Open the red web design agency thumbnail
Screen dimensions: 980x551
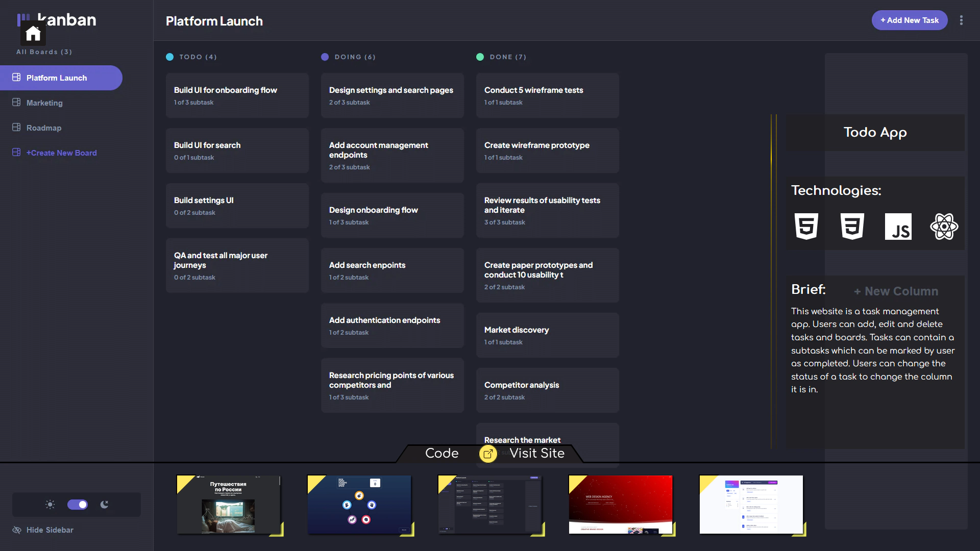pos(621,505)
